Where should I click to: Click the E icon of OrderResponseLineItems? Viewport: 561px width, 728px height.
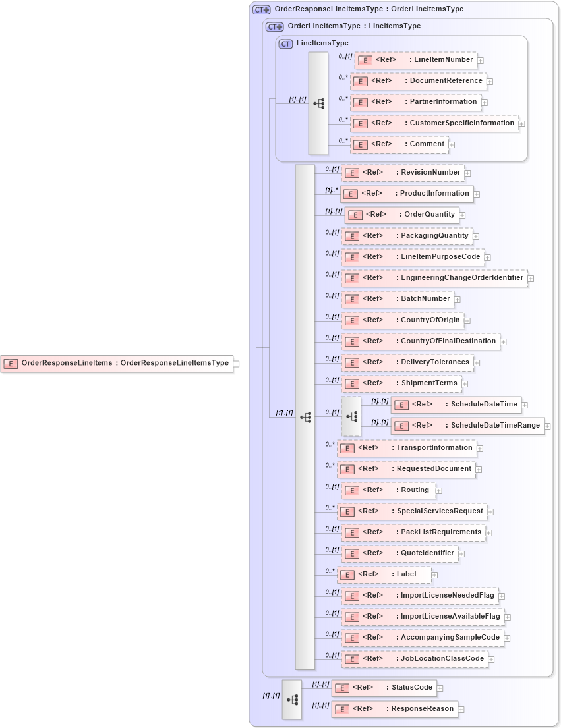[x=10, y=363]
